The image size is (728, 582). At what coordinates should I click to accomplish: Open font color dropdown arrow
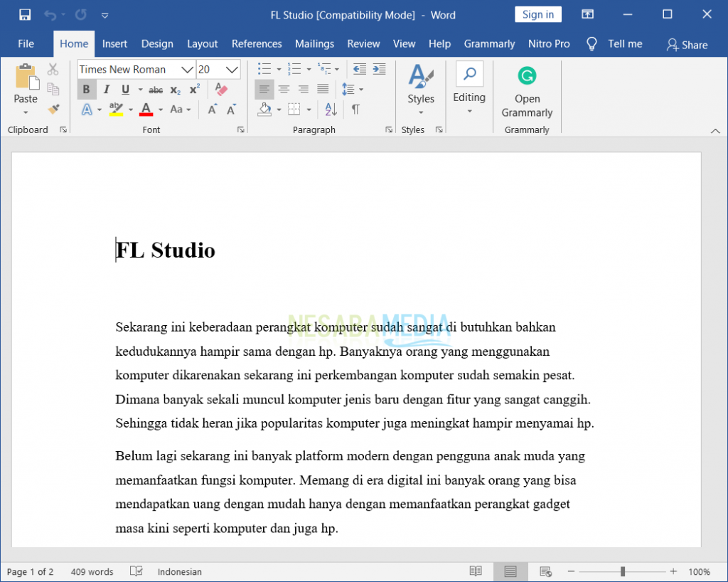161,110
